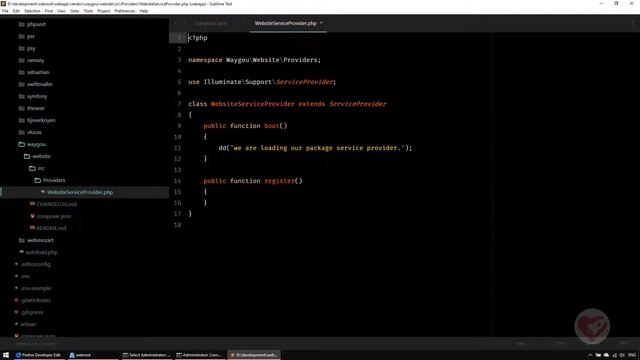Click the webmozart folder icon

click(x=22, y=240)
